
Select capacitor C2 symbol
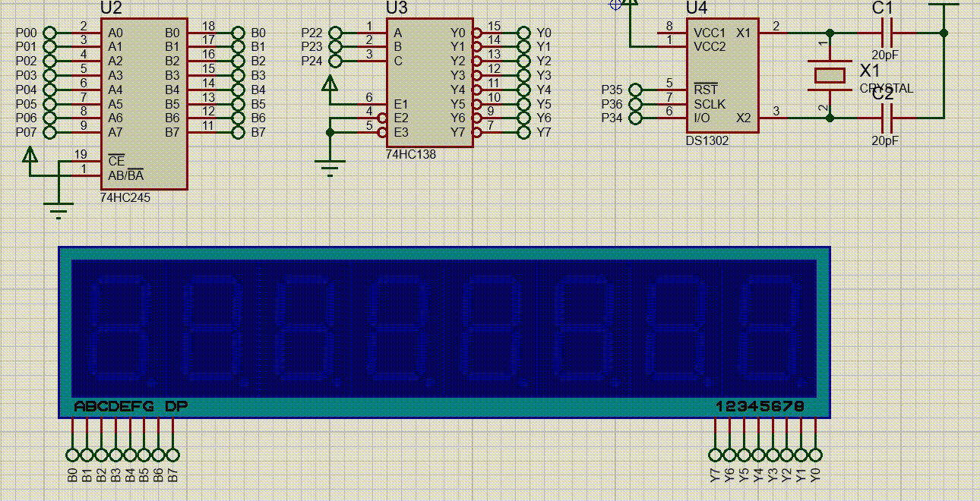coord(887,118)
